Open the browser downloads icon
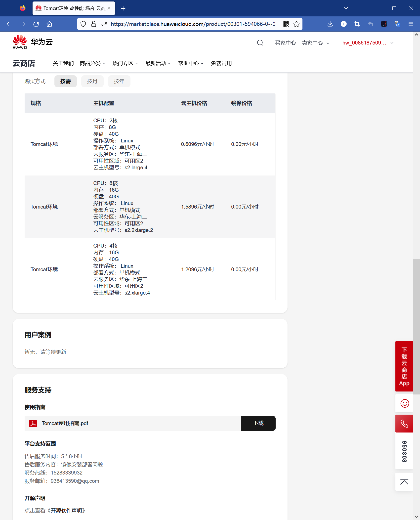This screenshot has height=520, width=420. 330,24
